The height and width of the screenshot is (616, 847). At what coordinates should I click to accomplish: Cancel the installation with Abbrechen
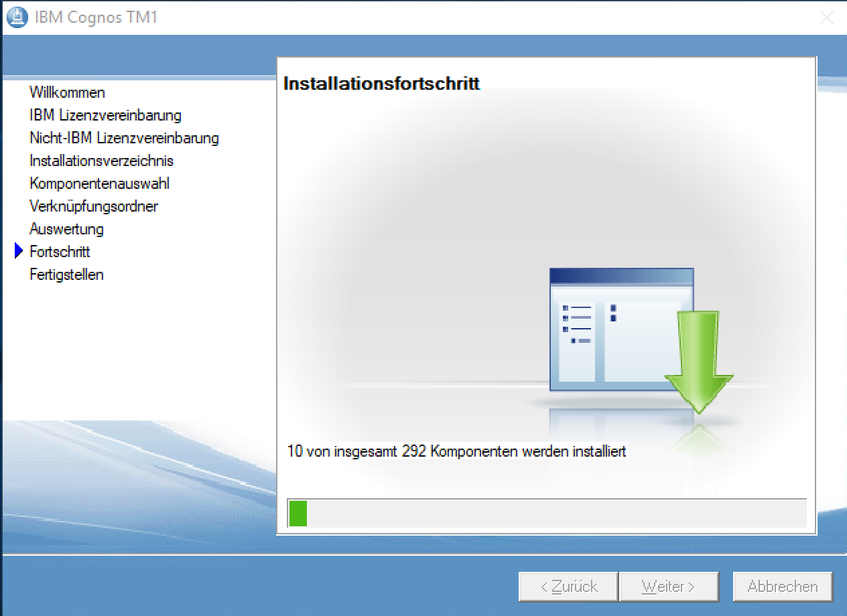pos(782,587)
